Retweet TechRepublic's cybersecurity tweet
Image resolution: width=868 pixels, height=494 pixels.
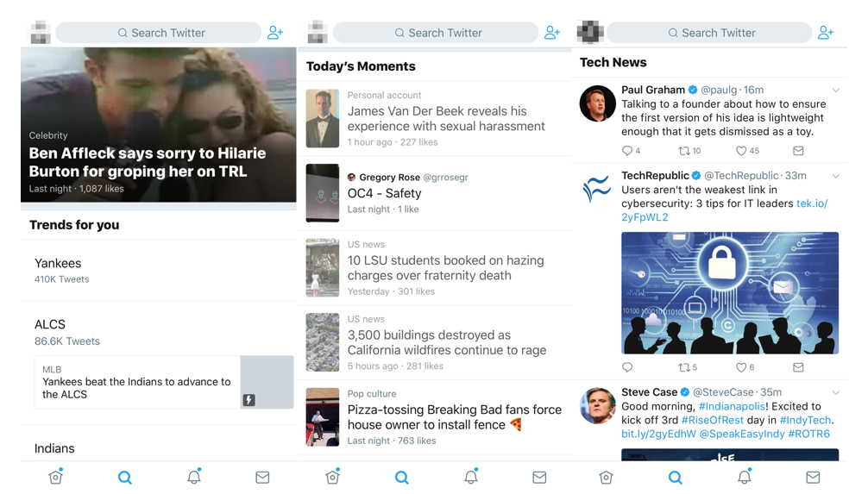[x=684, y=367]
